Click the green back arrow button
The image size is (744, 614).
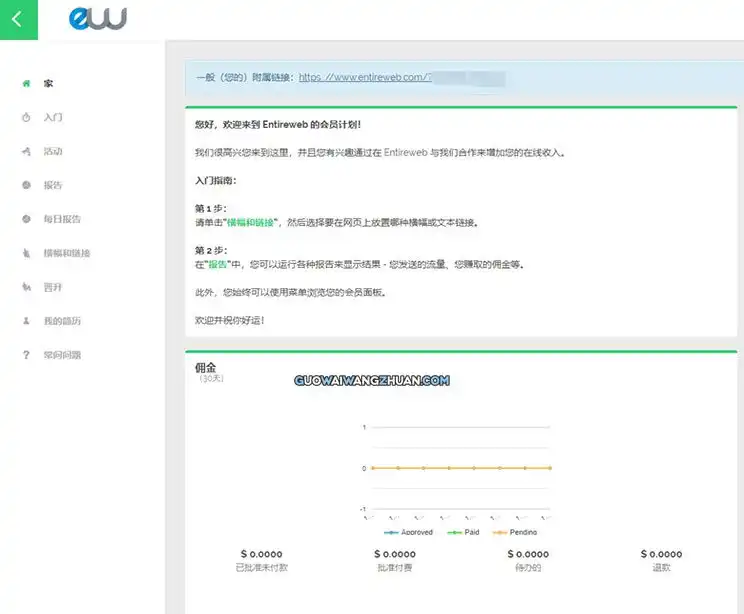point(19,19)
